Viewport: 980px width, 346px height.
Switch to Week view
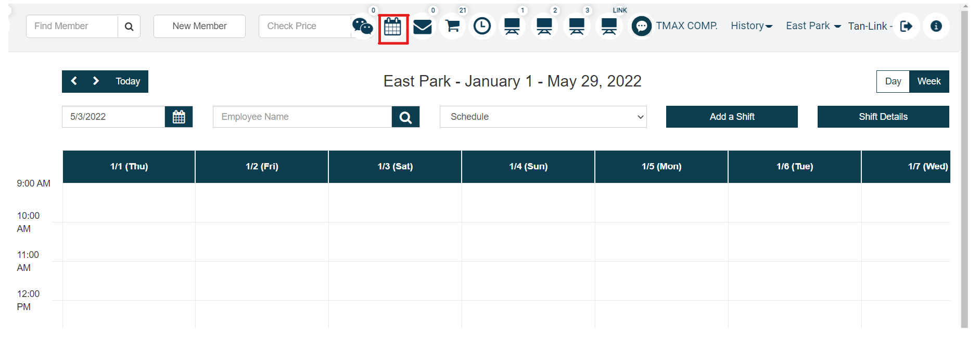coord(929,81)
